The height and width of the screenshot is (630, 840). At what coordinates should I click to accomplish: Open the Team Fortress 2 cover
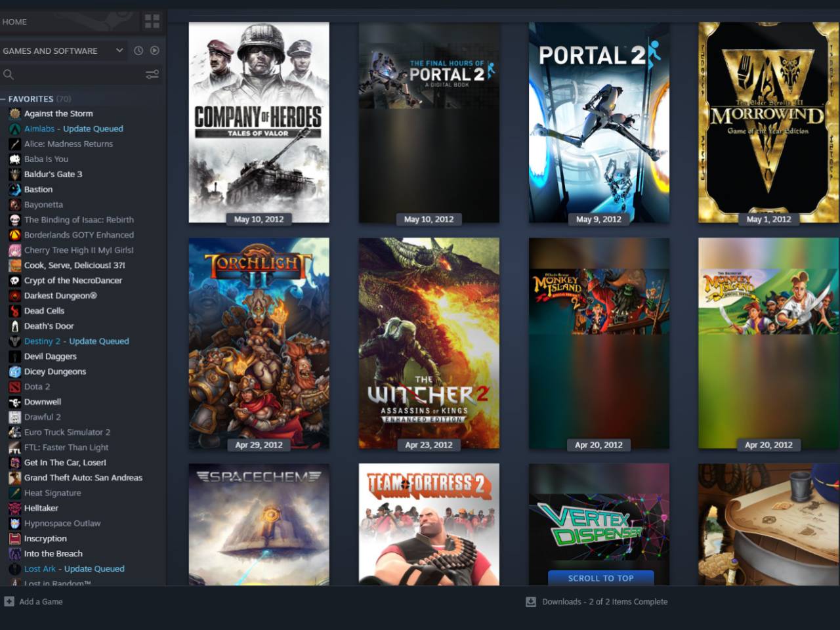pyautogui.click(x=429, y=524)
